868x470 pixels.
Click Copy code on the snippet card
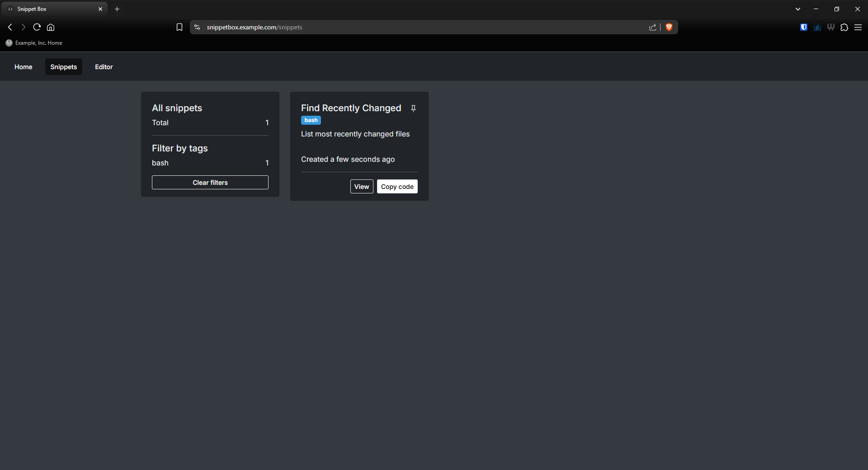[397, 187]
